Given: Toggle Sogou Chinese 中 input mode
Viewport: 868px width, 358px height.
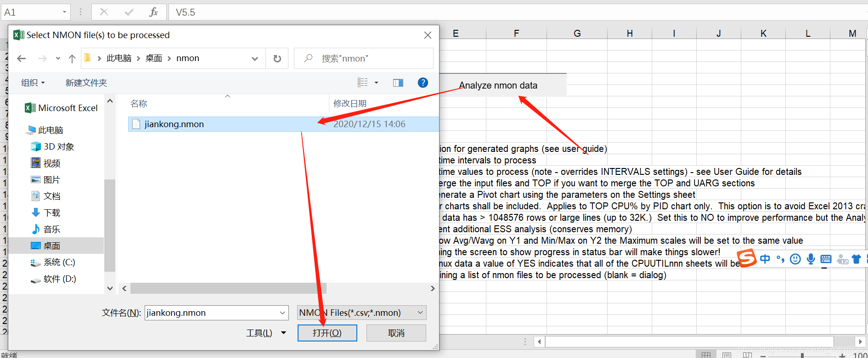Looking at the screenshot, I should click(x=765, y=259).
